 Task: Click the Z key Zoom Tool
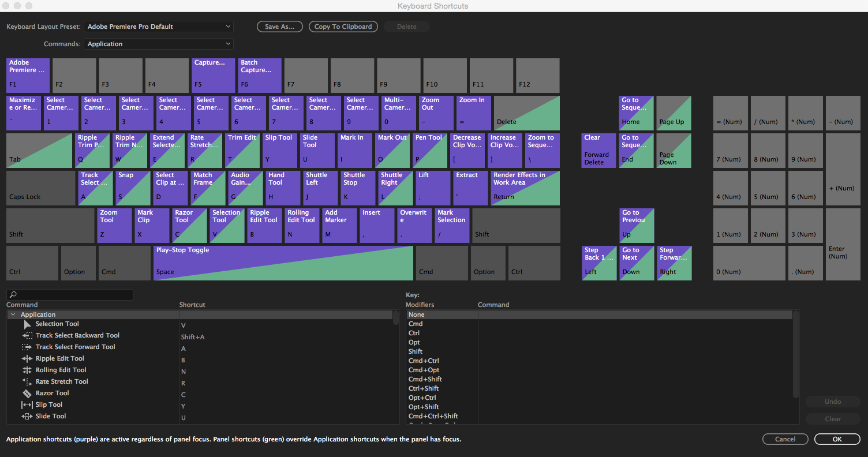[x=115, y=226]
